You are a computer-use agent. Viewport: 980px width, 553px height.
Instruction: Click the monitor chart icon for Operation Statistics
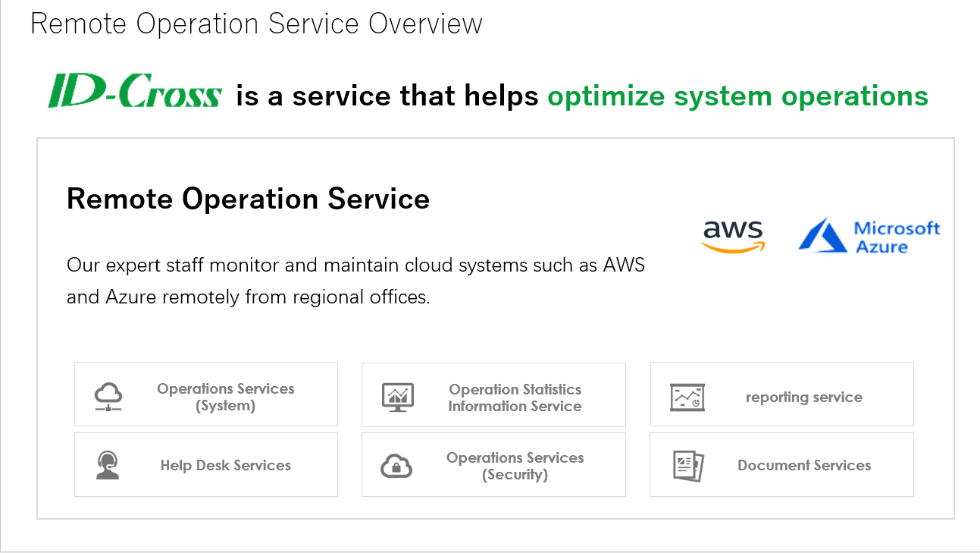click(x=397, y=397)
